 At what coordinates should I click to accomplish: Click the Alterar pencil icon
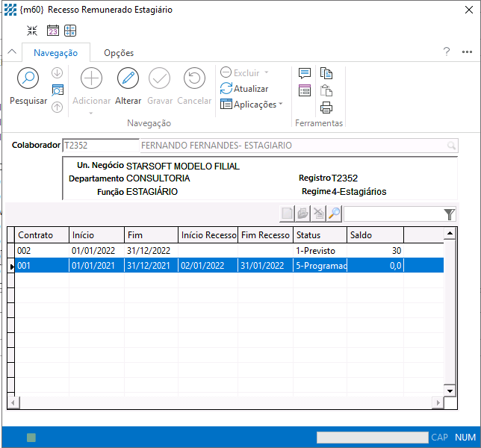coord(128,78)
